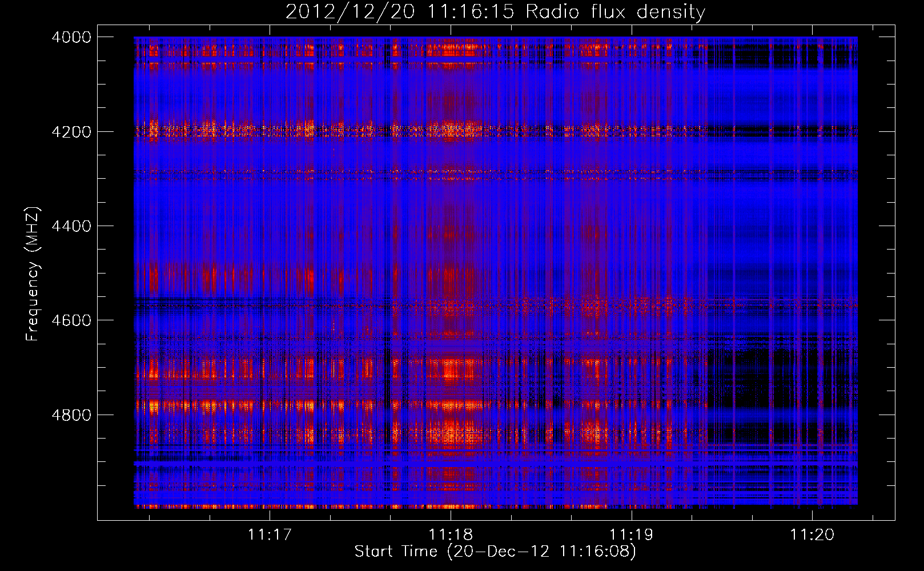924x571 pixels.
Task: Click the 11:18 time tick label
Action: click(451, 535)
